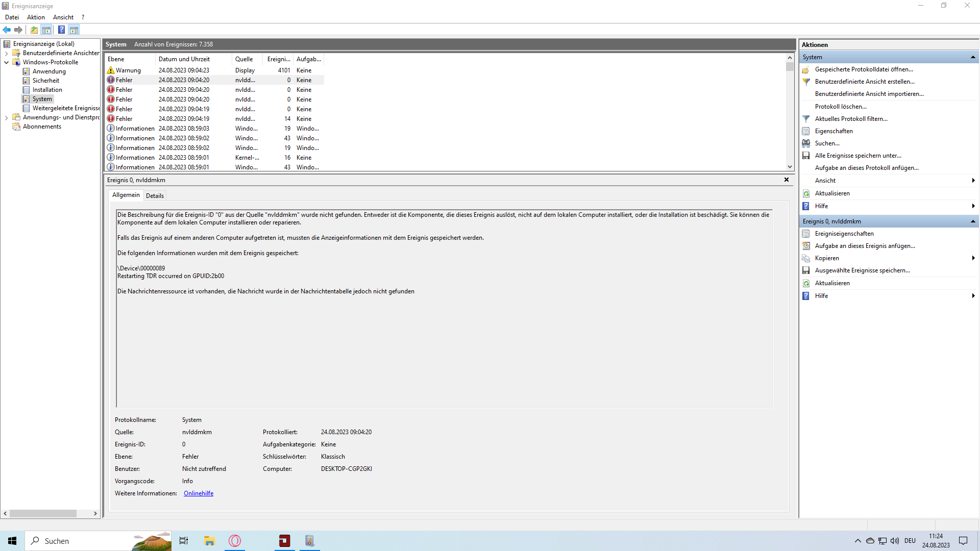The image size is (980, 551).
Task: Click the up-one-level folder toolbar icon
Action: pyautogui.click(x=34, y=30)
